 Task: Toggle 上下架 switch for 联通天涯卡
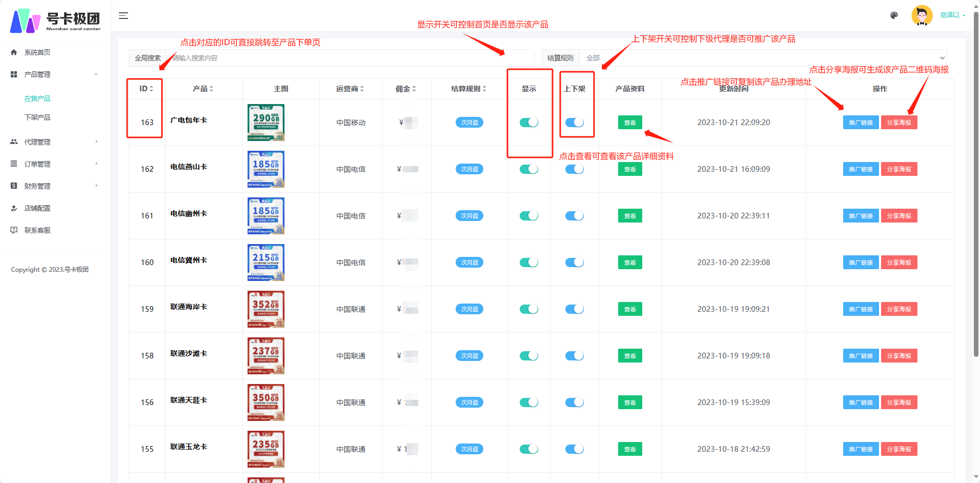(575, 402)
